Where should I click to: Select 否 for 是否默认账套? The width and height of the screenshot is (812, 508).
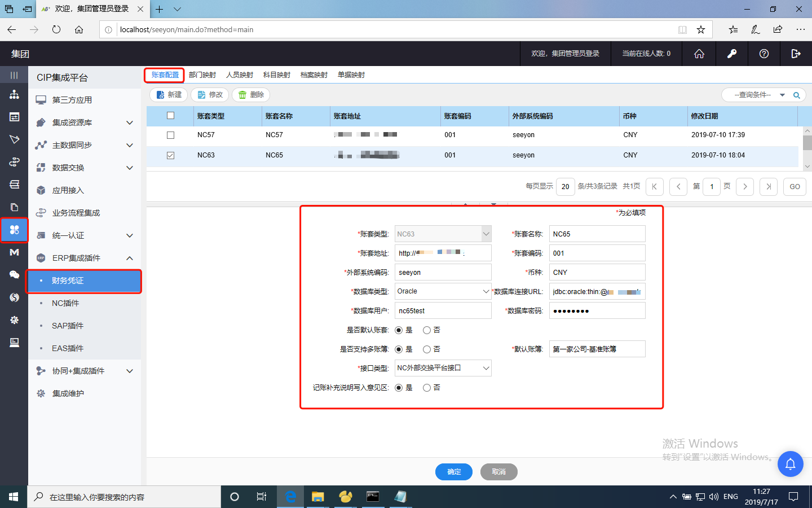pos(427,330)
